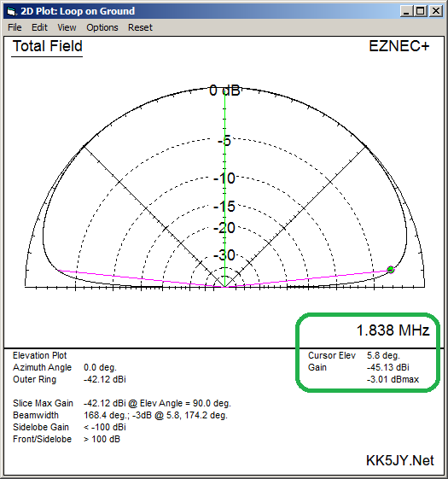Click the 0 dB label at top of plot

[225, 91]
